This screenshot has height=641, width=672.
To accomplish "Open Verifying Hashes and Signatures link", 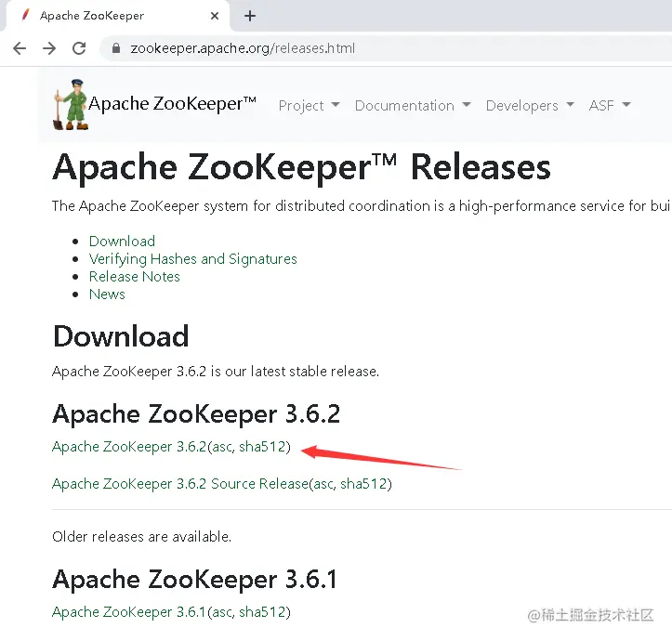I will pyautogui.click(x=192, y=259).
